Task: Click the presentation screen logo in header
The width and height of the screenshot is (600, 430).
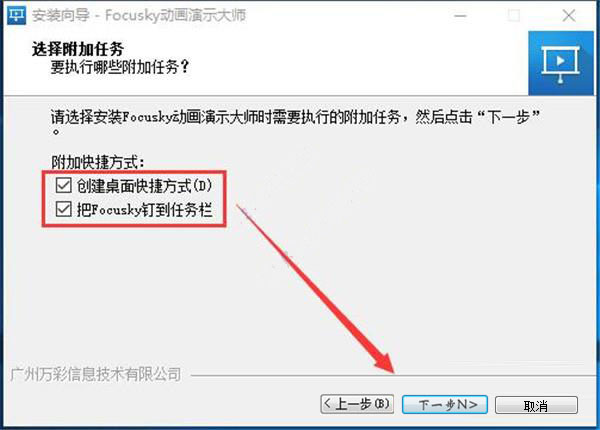Action: [561, 64]
